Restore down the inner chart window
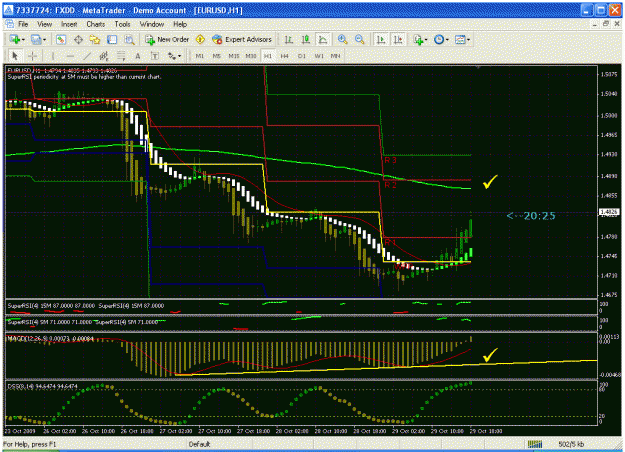Screen dimensions: 625x452 click(x=606, y=24)
